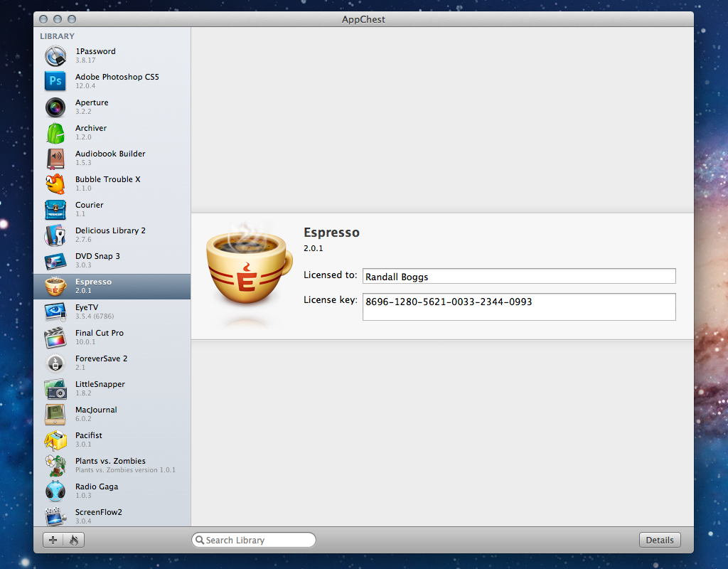This screenshot has height=569, width=728.
Task: Select the ScreenFlow2 icon
Action: (55, 516)
